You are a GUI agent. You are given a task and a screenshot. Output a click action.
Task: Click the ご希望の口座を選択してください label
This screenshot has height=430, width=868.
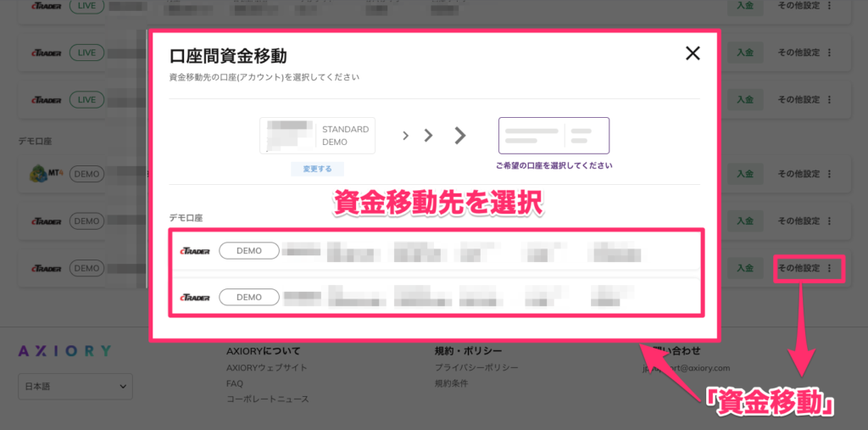coord(554,165)
